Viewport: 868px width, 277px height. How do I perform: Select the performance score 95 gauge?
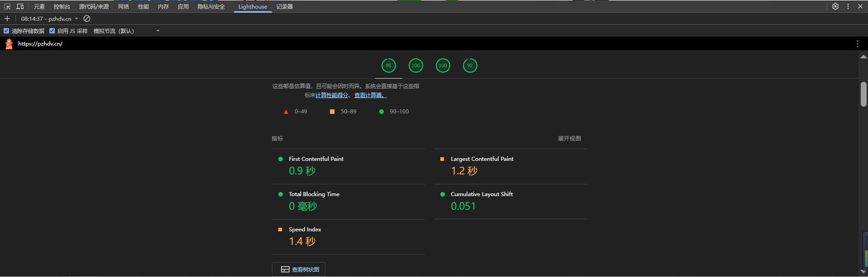coord(388,66)
